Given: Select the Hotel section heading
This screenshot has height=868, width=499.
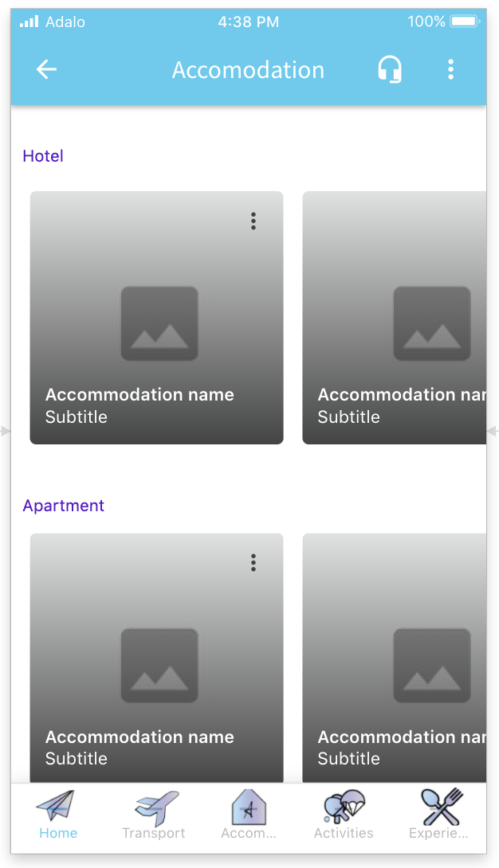Looking at the screenshot, I should point(43,156).
